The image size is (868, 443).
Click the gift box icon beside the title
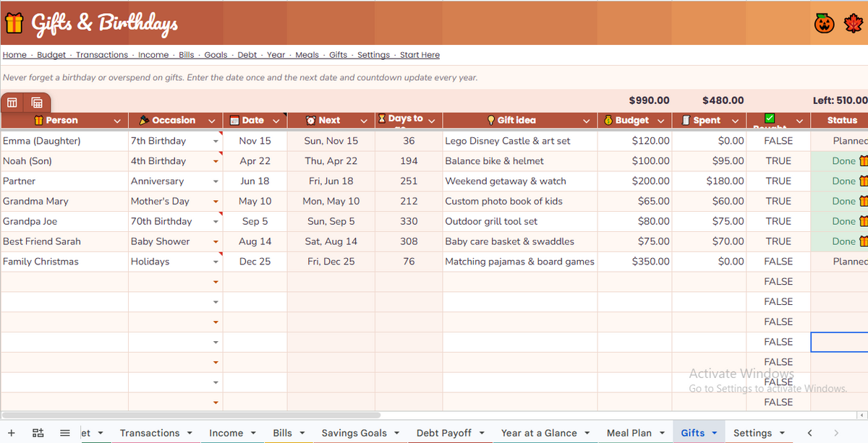pos(14,23)
